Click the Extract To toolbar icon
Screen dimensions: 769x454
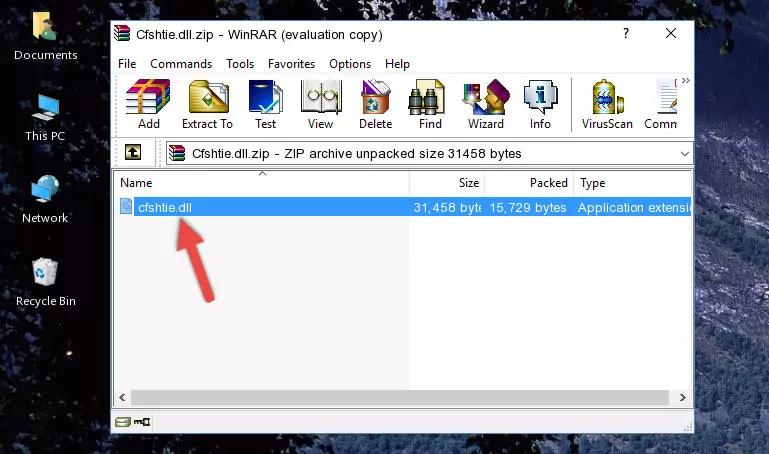(x=207, y=104)
